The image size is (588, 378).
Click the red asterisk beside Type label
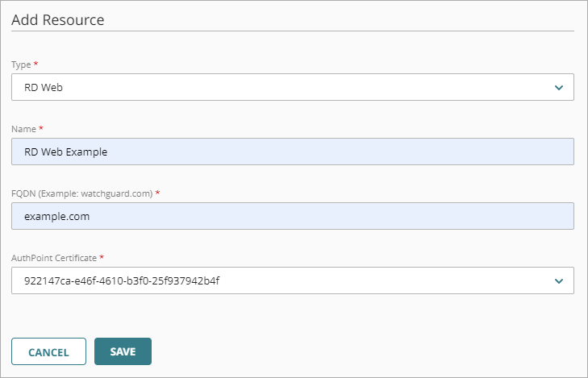coord(35,64)
